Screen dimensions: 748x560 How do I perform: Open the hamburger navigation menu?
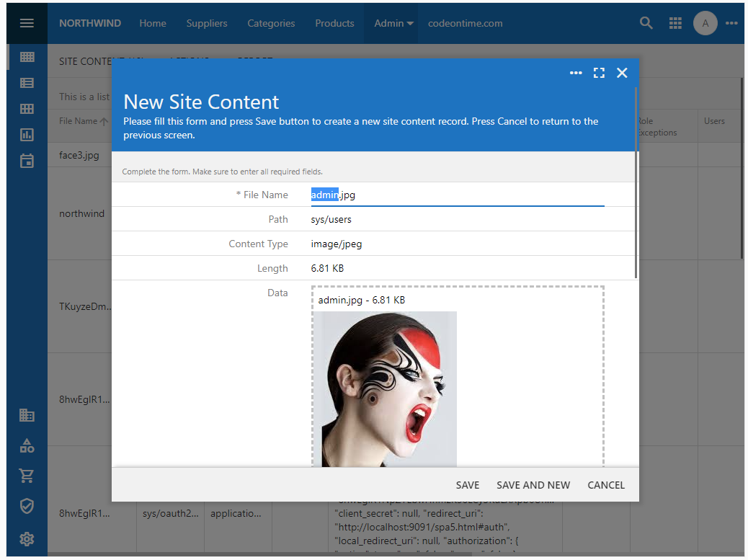pyautogui.click(x=27, y=23)
